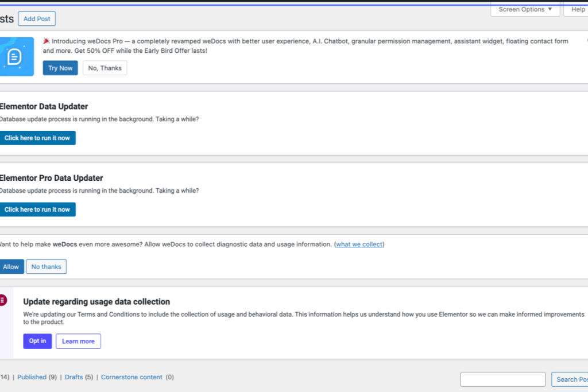The height and width of the screenshot is (392, 588).
Task: Click the Search Posts button
Action: pyautogui.click(x=570, y=379)
